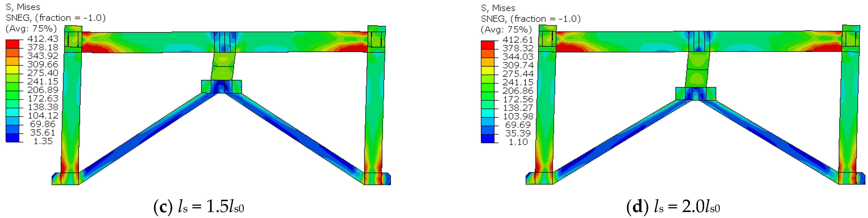The height and width of the screenshot is (218, 868).
Task: Click the legend value 138.27
Action: click(x=518, y=108)
